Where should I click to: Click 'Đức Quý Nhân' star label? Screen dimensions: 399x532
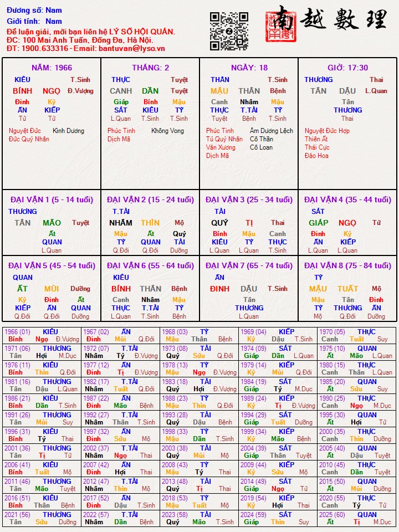(29, 139)
